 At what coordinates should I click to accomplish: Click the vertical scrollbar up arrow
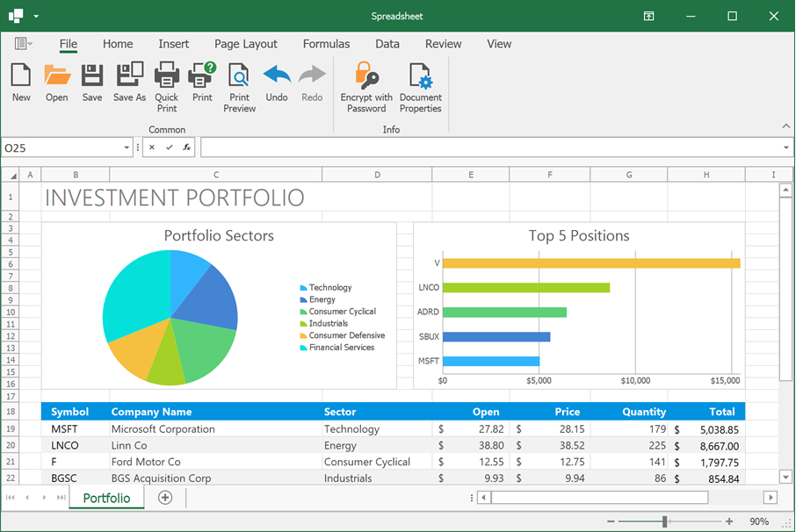(x=785, y=191)
